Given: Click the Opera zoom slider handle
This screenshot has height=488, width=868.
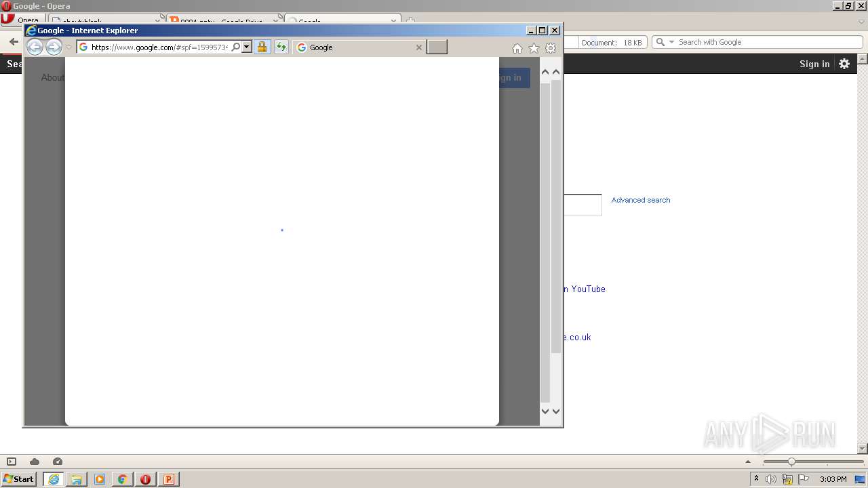Looking at the screenshot, I should tap(791, 462).
